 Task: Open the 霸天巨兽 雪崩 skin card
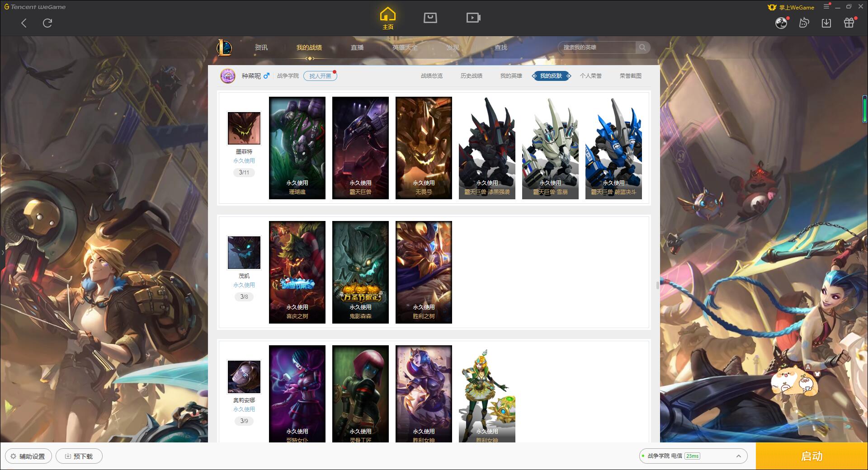[550, 148]
